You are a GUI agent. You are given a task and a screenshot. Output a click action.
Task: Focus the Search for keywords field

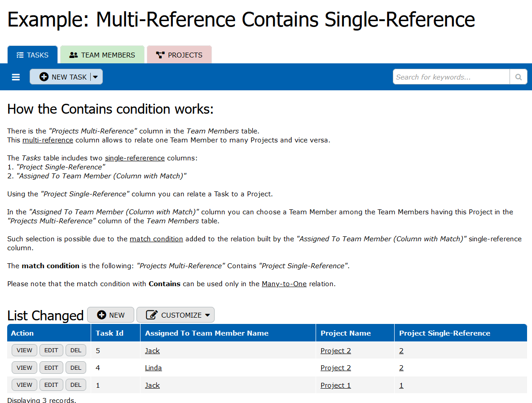(451, 77)
